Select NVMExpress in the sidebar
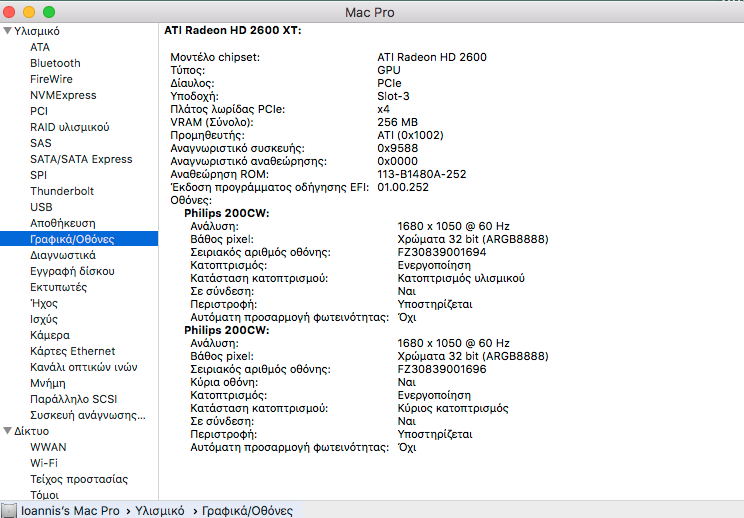The width and height of the screenshot is (744, 518). 63,95
